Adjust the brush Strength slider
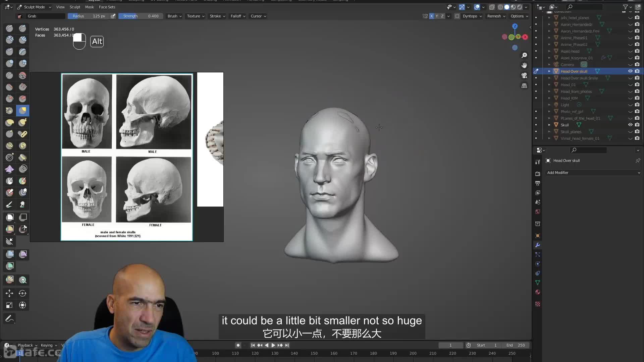 pyautogui.click(x=141, y=16)
